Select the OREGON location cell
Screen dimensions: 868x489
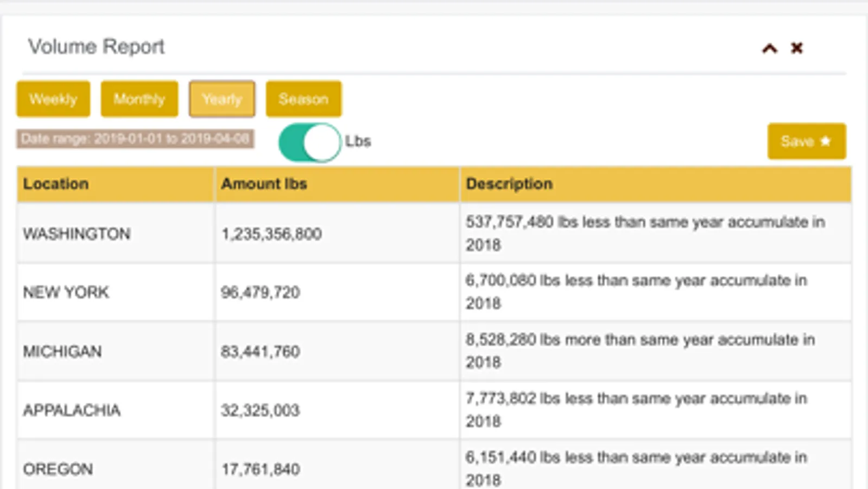[x=58, y=469]
